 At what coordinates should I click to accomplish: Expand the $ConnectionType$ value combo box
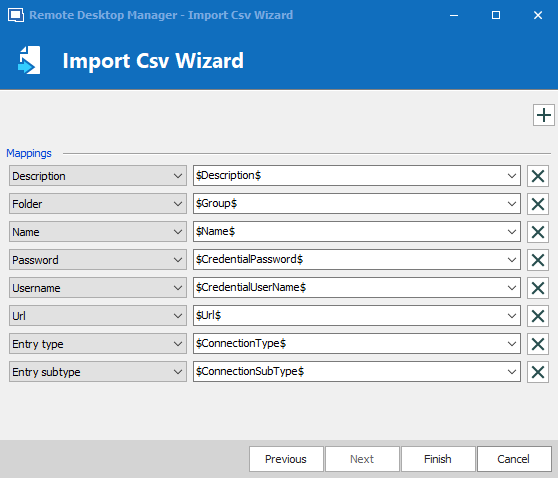click(357, 343)
